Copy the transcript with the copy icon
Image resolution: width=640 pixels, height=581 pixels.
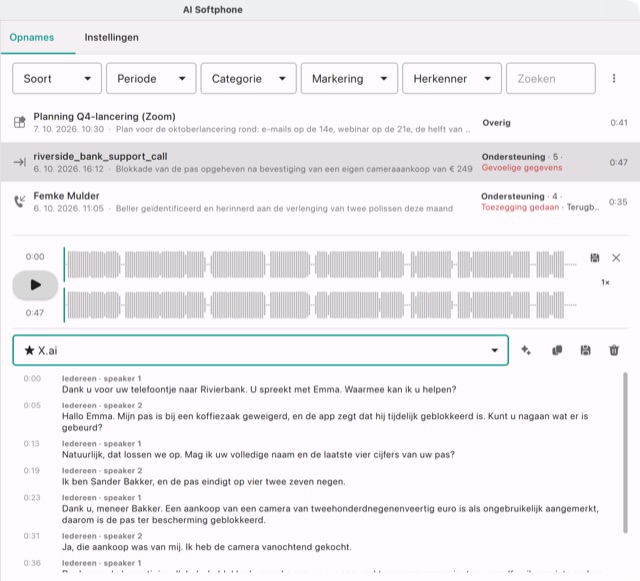557,350
